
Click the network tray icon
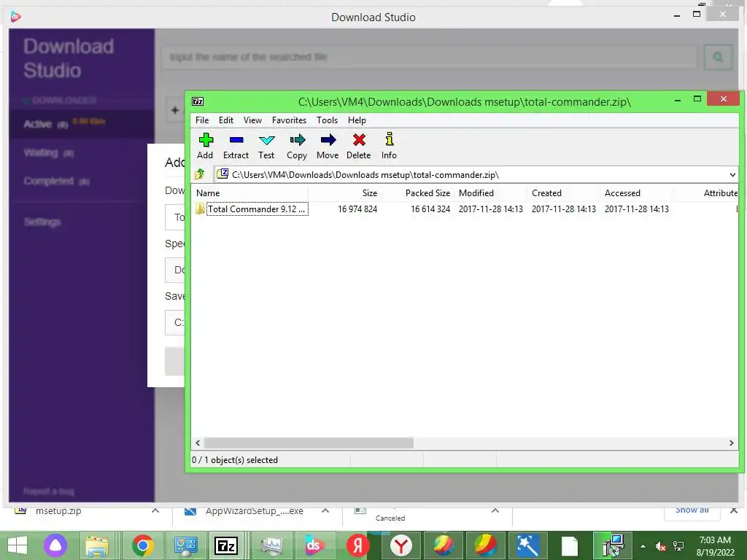[x=678, y=546]
